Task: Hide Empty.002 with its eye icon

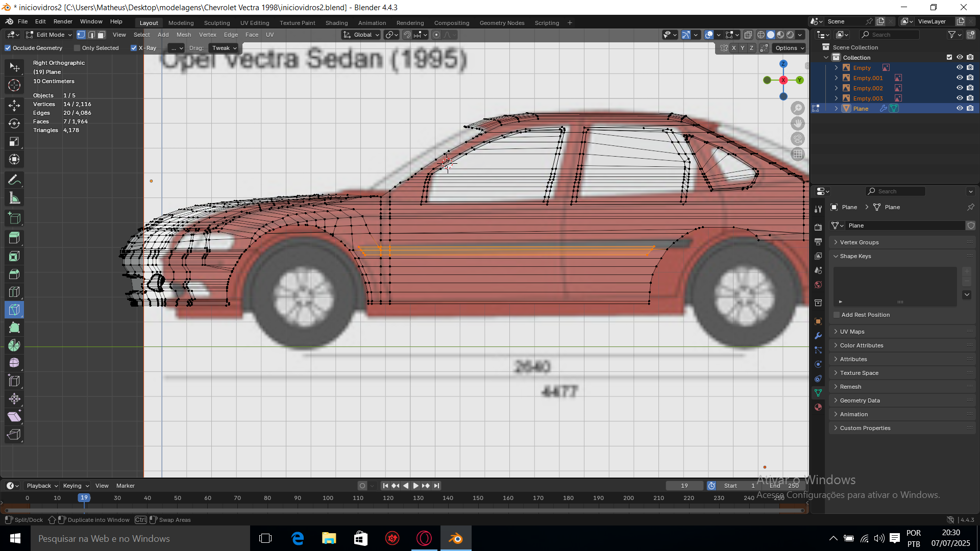Action: (x=959, y=88)
